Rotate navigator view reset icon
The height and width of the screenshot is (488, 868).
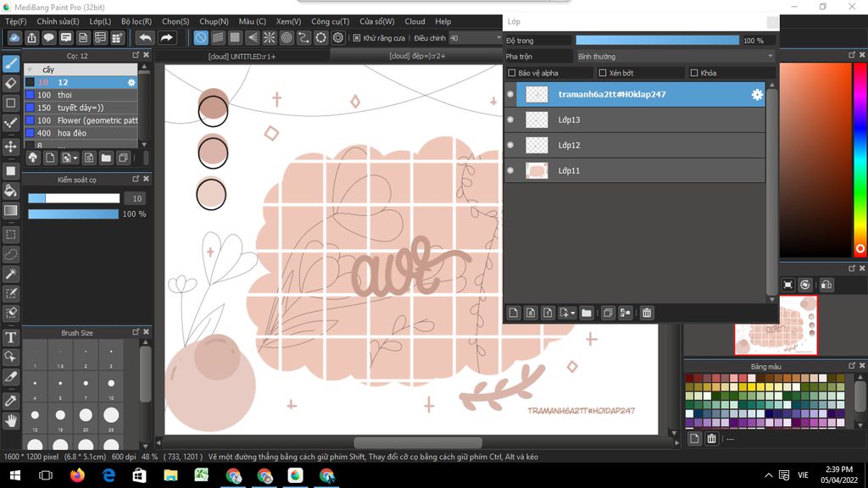tap(805, 285)
